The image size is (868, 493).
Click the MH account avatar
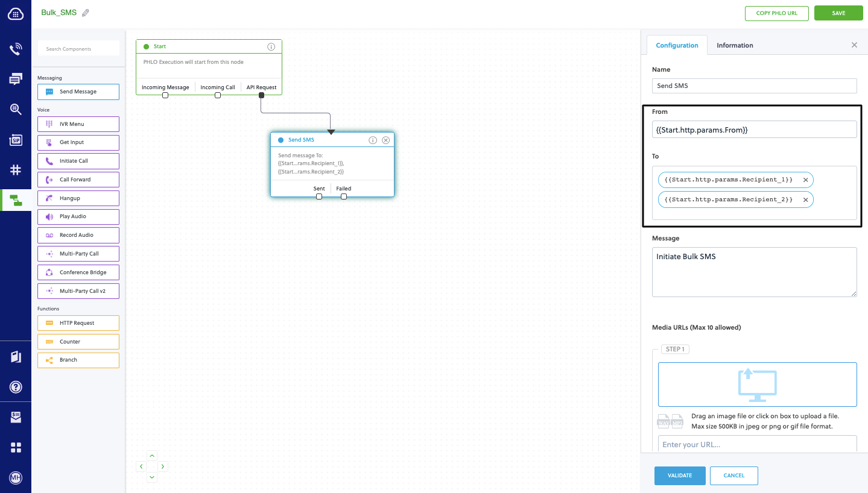pos(15,477)
